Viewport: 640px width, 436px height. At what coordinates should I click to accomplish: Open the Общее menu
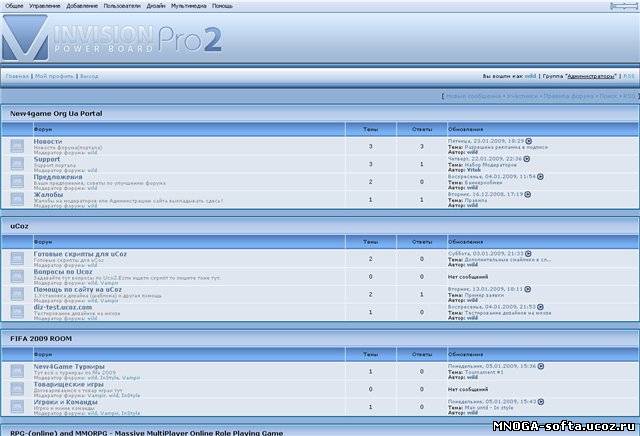coord(14,6)
